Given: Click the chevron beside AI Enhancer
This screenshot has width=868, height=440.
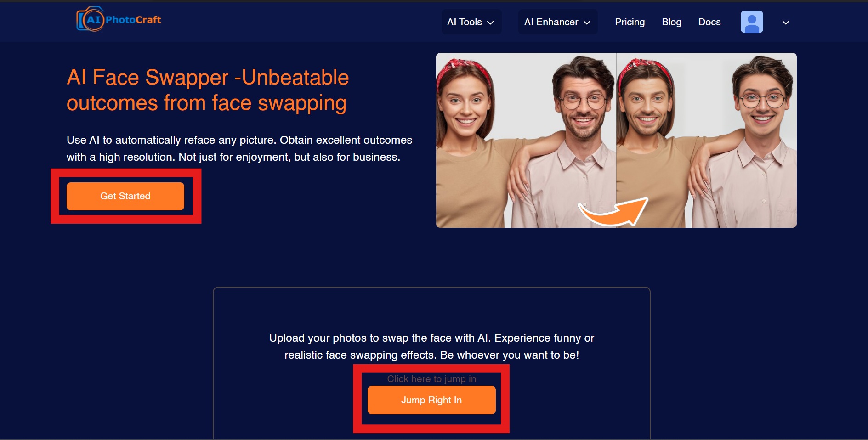Looking at the screenshot, I should coord(587,23).
